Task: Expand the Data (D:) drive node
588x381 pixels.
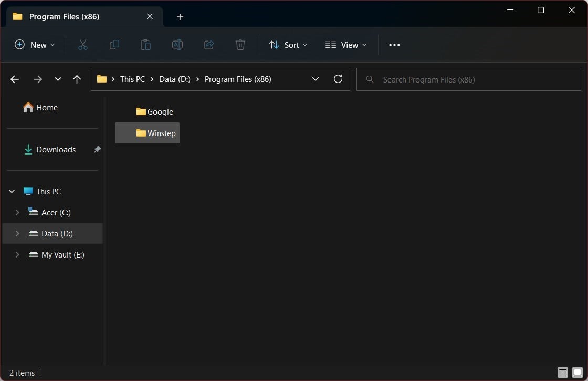Action: click(x=17, y=233)
